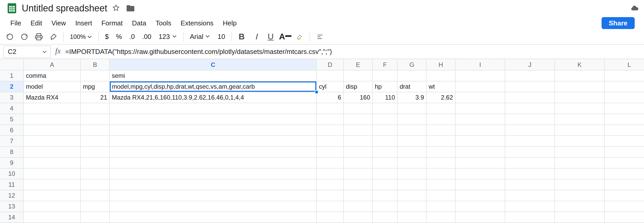Check cloud save status icon
This screenshot has height=223, width=644.
tap(635, 8)
